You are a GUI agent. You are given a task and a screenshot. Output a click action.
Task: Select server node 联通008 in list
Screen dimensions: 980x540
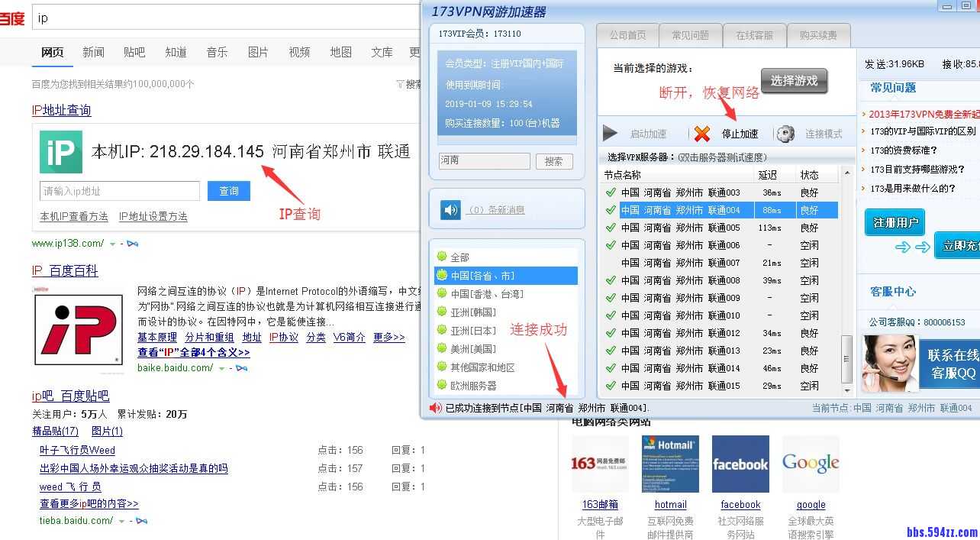pos(680,280)
